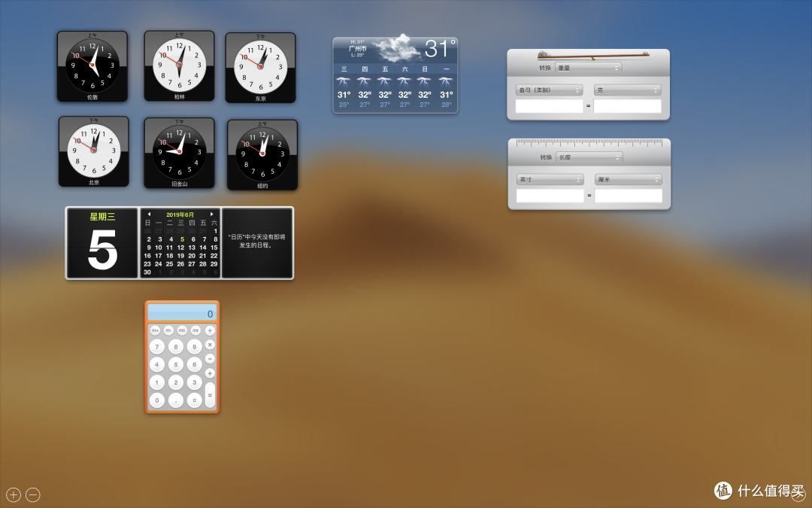Click the divide (÷) key on calculator
The image size is (812, 508).
[x=210, y=330]
